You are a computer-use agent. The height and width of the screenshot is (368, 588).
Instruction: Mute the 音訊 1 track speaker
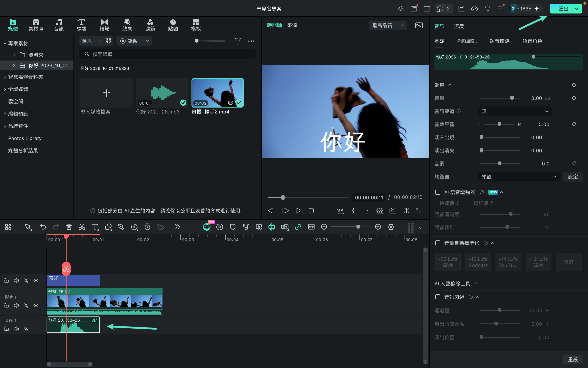point(16,329)
